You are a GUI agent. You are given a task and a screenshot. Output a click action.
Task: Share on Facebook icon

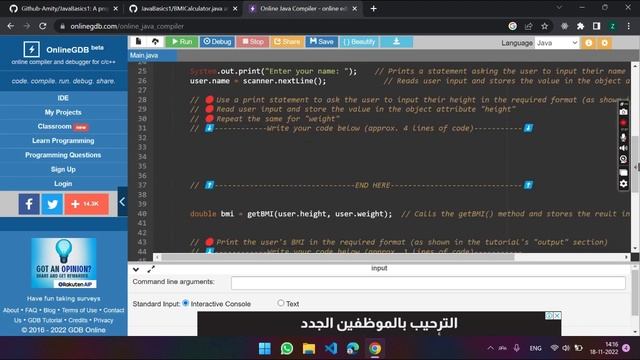point(29,204)
